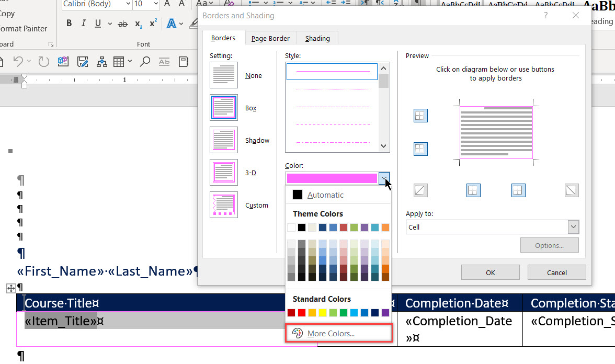Viewport: 615px width, 364px height.
Task: Open the font size 10 dropdown
Action: click(x=156, y=4)
